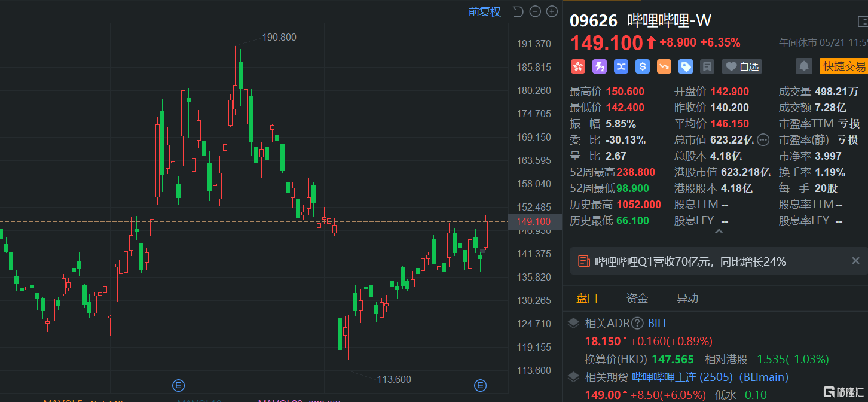868x402 pixels.
Task: Switch to the 盘口 tab
Action: [x=587, y=298]
